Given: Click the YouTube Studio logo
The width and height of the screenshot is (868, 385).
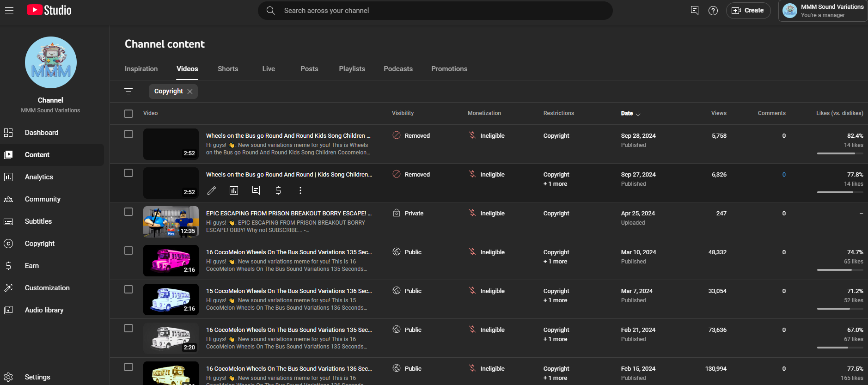Looking at the screenshot, I should click(x=49, y=10).
